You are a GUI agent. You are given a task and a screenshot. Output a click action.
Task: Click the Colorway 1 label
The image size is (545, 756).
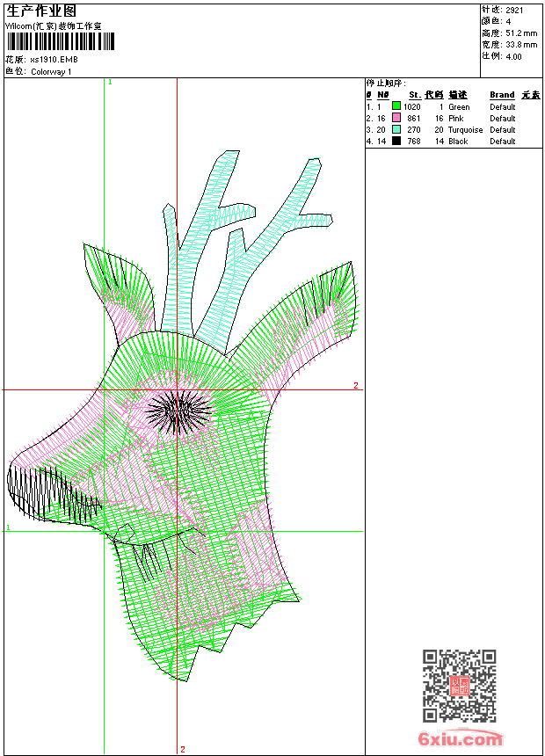click(x=52, y=72)
